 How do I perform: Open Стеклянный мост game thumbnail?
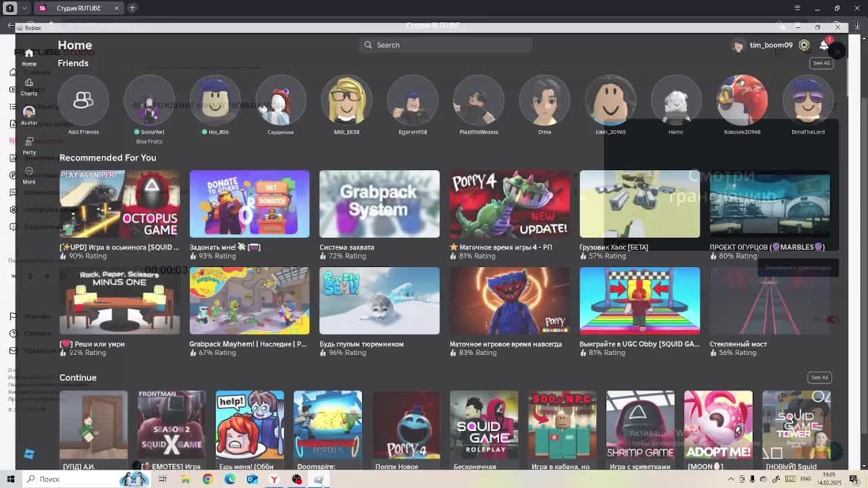(x=770, y=301)
